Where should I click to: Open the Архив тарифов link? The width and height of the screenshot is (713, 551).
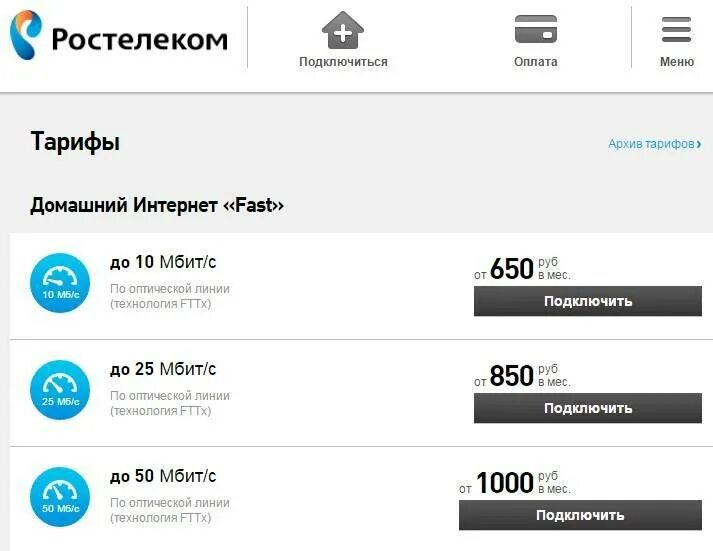[654, 144]
